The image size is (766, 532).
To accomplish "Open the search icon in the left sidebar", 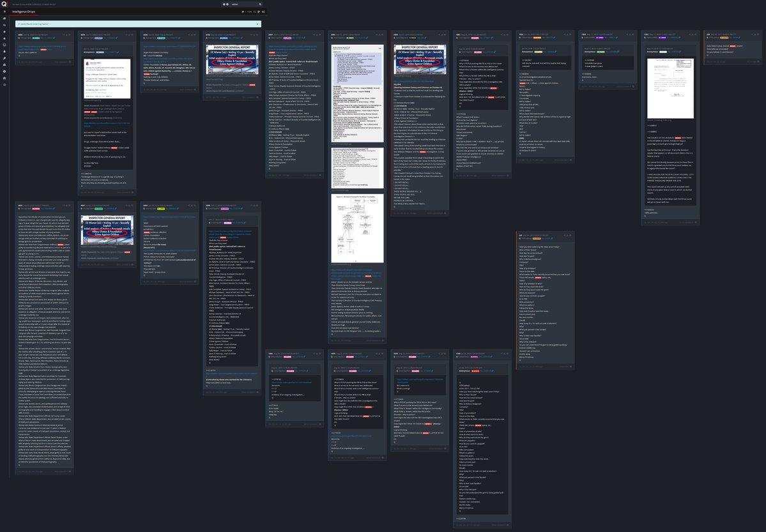I will (4, 26).
